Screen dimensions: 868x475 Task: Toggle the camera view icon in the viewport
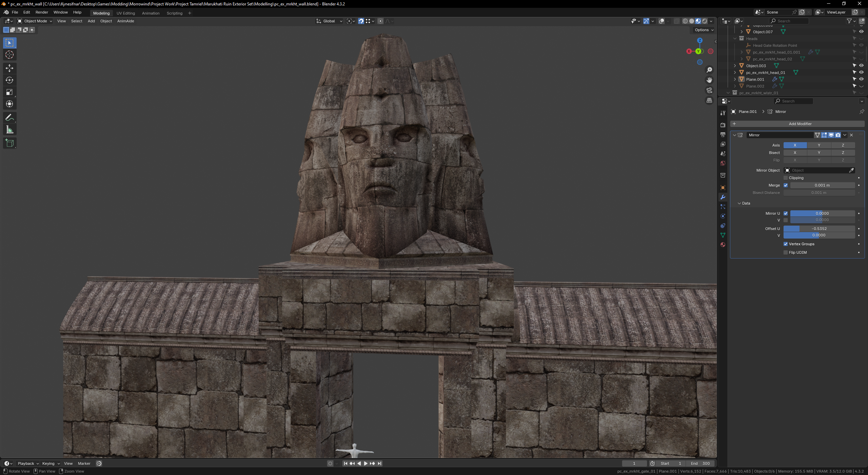click(709, 90)
